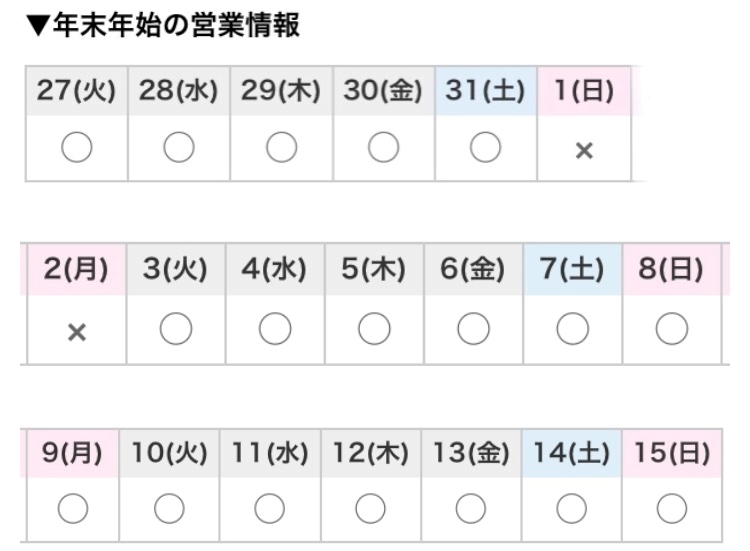The width and height of the screenshot is (750, 551).
Task: Click the open circle under 11(水)
Action: (x=269, y=509)
